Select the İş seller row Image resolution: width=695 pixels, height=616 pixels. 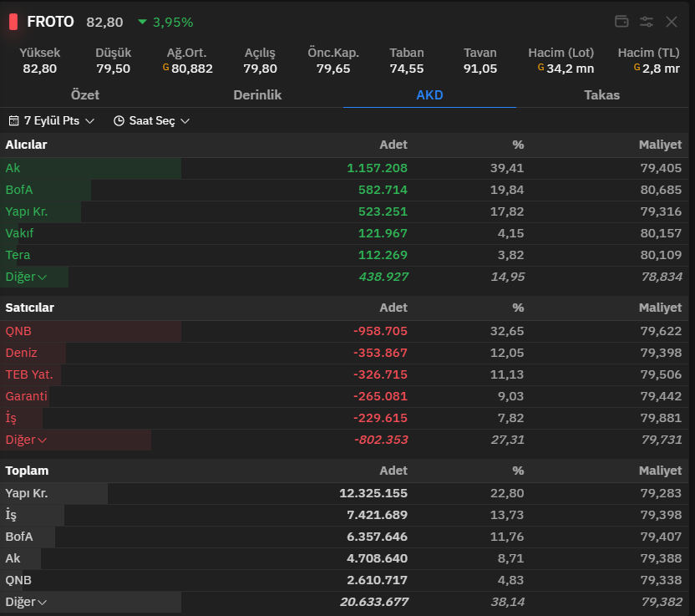344,419
